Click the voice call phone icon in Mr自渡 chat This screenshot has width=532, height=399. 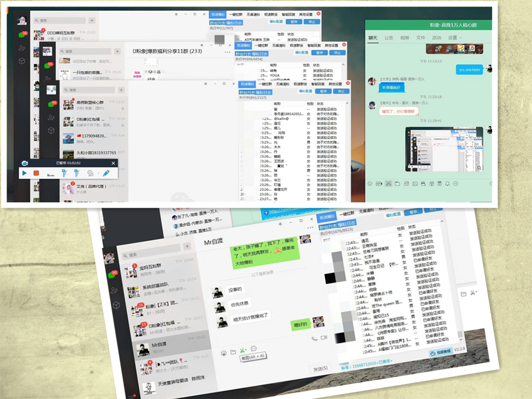[314, 338]
